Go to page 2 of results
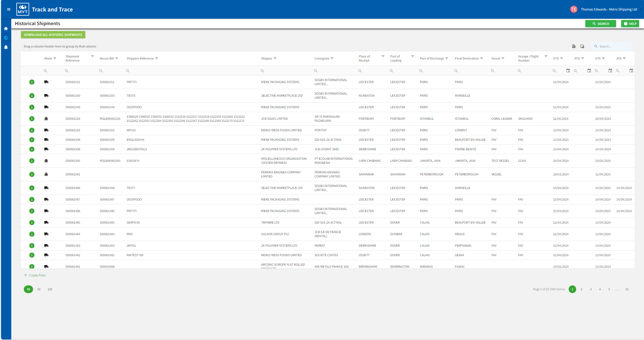Image resolution: width=644 pixels, height=340 pixels. click(x=582, y=289)
